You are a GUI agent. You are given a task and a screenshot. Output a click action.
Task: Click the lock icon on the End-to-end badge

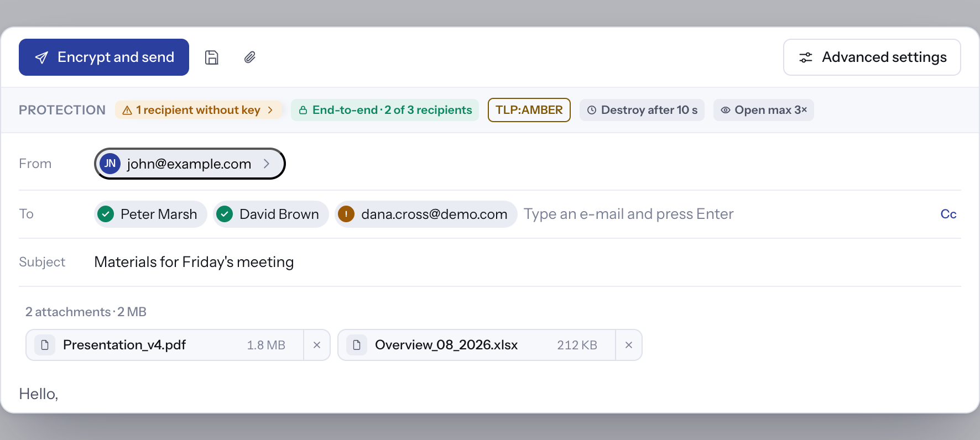click(303, 110)
